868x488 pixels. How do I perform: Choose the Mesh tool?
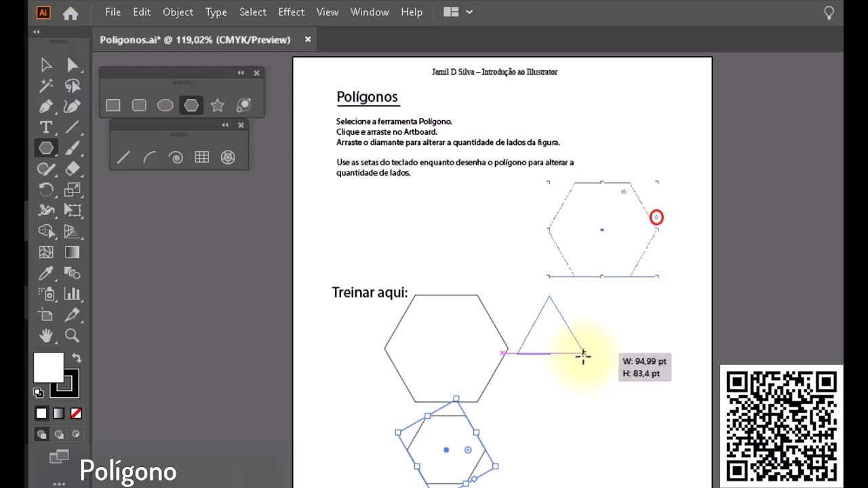46,252
